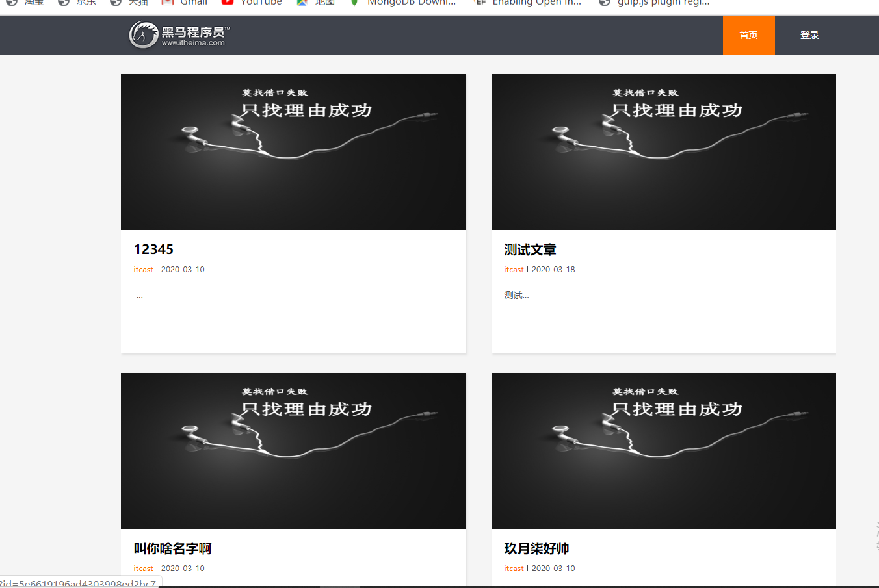Open the article titled 12345
The width and height of the screenshot is (879, 588).
[153, 249]
